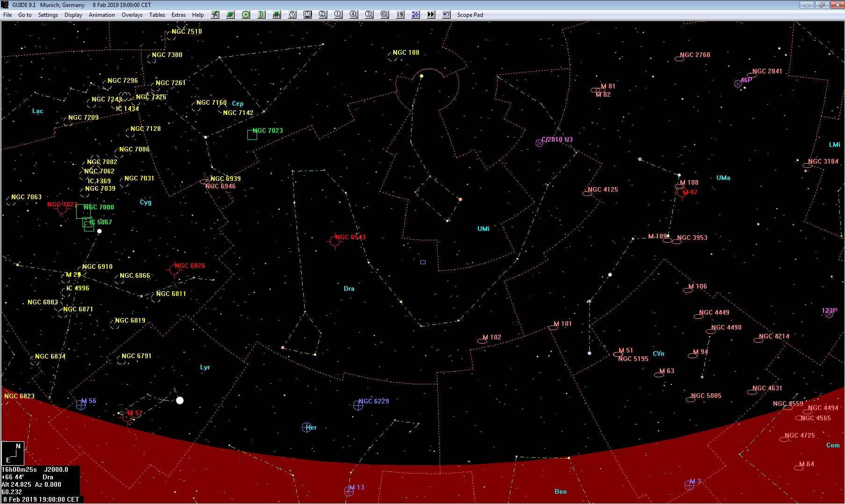Click the NGC 7000 nebula square
The image size is (845, 504).
click(83, 211)
